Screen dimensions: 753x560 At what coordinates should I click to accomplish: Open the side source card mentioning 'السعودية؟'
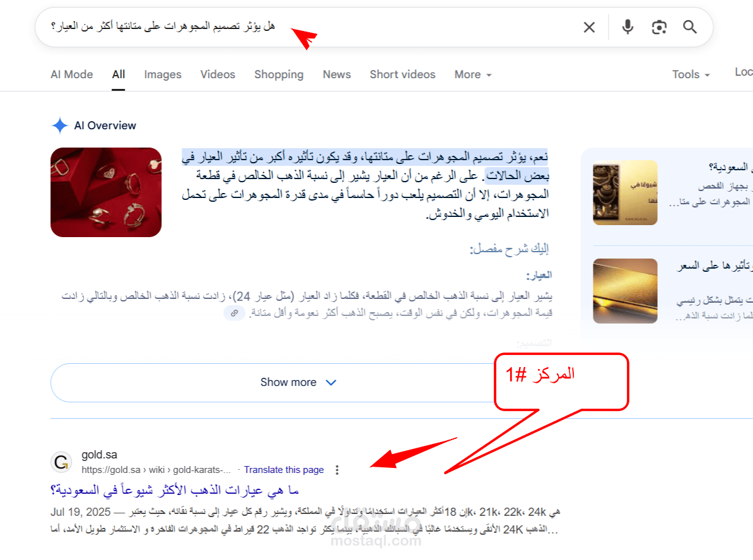[672, 192]
